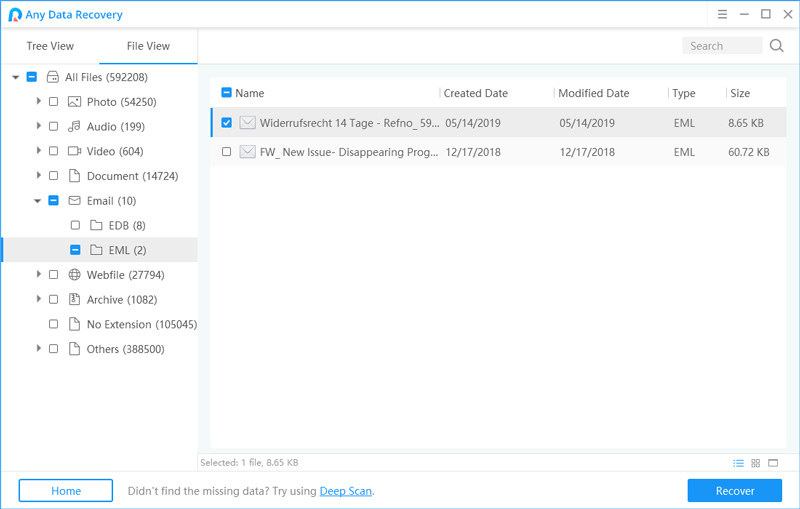Expand the Archive tree node
This screenshot has height=509, width=800.
pos(38,299)
